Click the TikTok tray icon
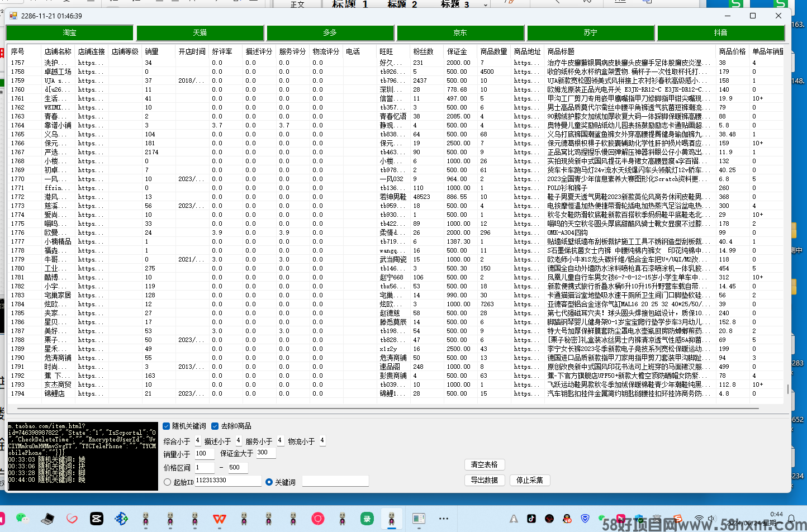The image size is (807, 532). point(531,519)
